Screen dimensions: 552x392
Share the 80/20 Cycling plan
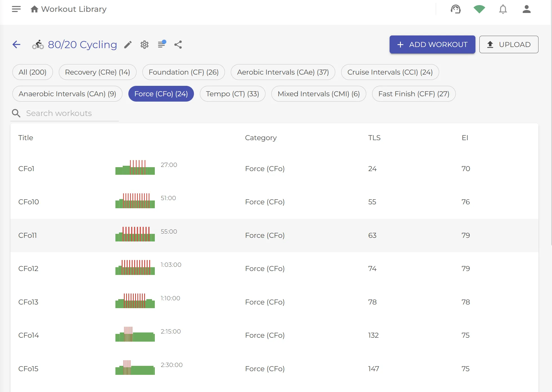[178, 44]
